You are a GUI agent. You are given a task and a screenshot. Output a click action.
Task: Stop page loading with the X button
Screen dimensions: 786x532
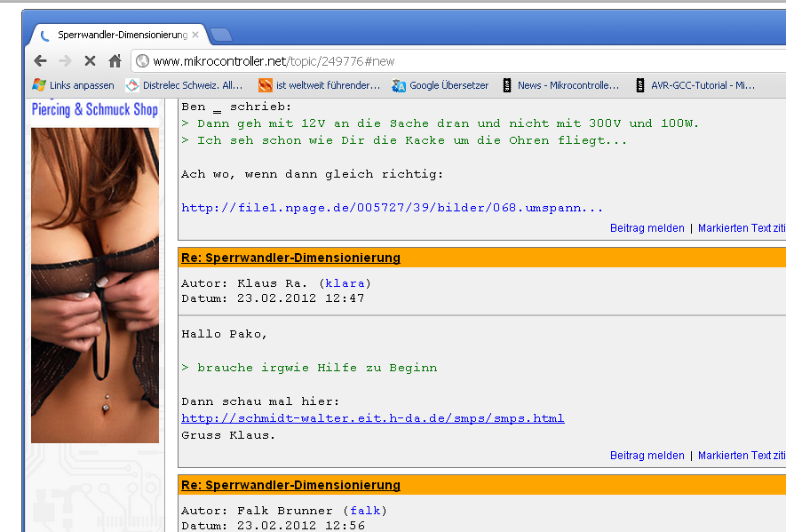[91, 61]
